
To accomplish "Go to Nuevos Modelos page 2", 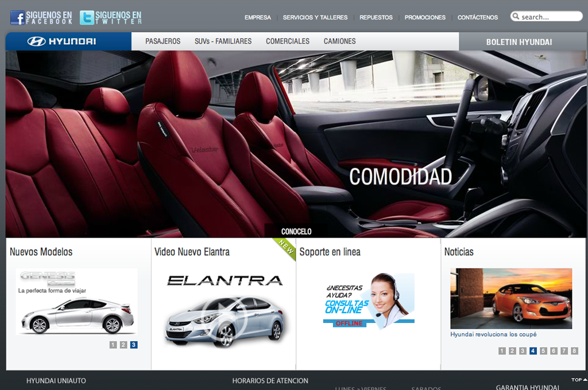I will [123, 345].
